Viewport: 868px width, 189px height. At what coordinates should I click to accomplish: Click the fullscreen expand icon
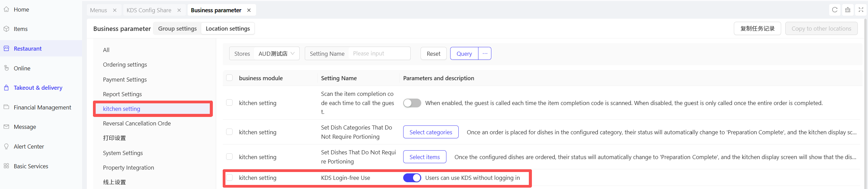click(861, 10)
